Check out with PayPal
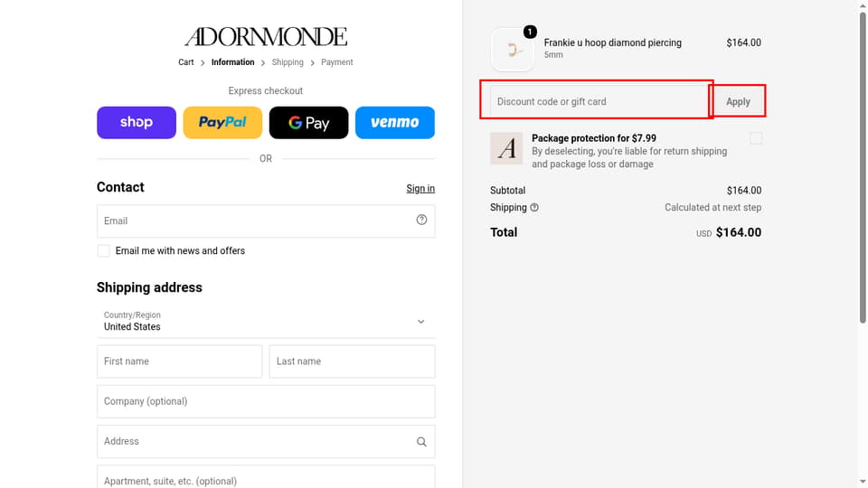 tap(222, 122)
